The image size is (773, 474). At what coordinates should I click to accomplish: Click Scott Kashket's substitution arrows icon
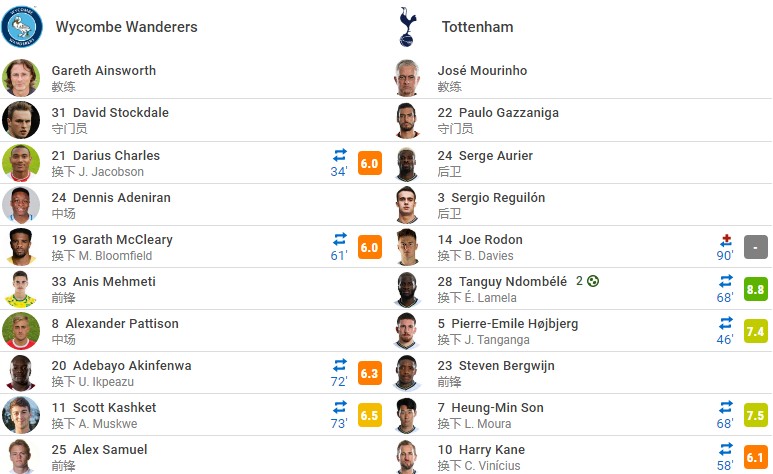pos(340,407)
